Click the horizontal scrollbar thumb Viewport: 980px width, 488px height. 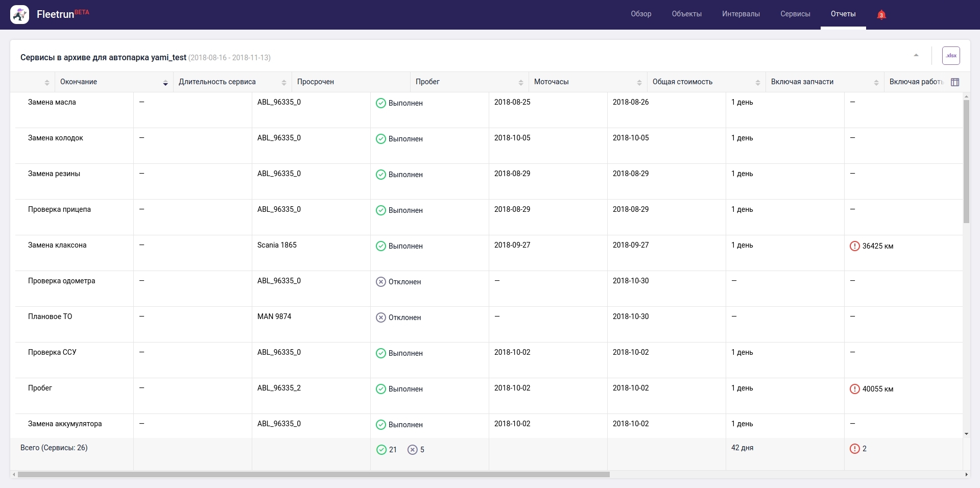[x=314, y=475]
